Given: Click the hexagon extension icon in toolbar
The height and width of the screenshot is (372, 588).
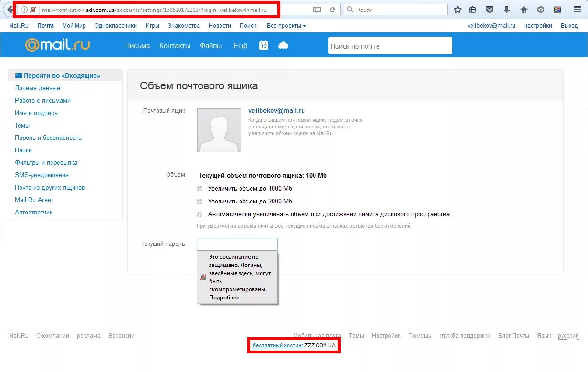Looking at the screenshot, I should tap(541, 10).
